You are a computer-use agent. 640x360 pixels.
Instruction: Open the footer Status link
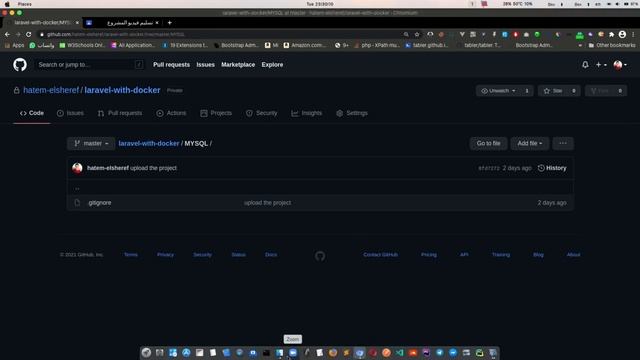(x=238, y=254)
